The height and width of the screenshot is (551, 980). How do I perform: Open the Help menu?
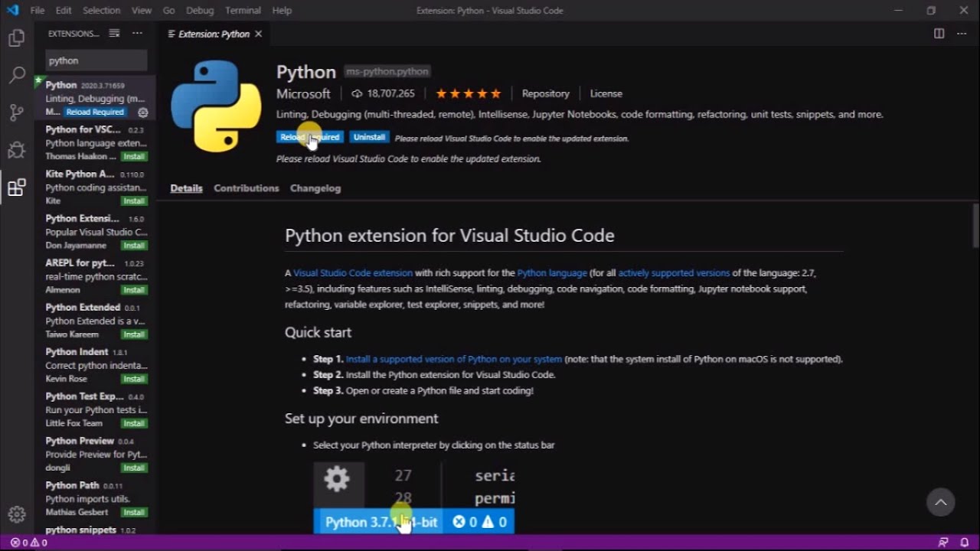[x=282, y=11]
